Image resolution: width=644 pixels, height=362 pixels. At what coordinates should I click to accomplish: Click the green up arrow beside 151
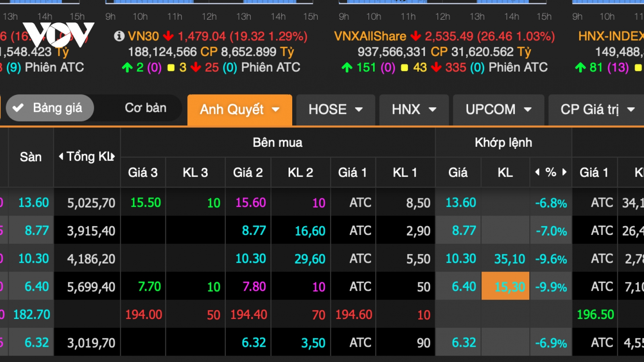[x=347, y=68]
